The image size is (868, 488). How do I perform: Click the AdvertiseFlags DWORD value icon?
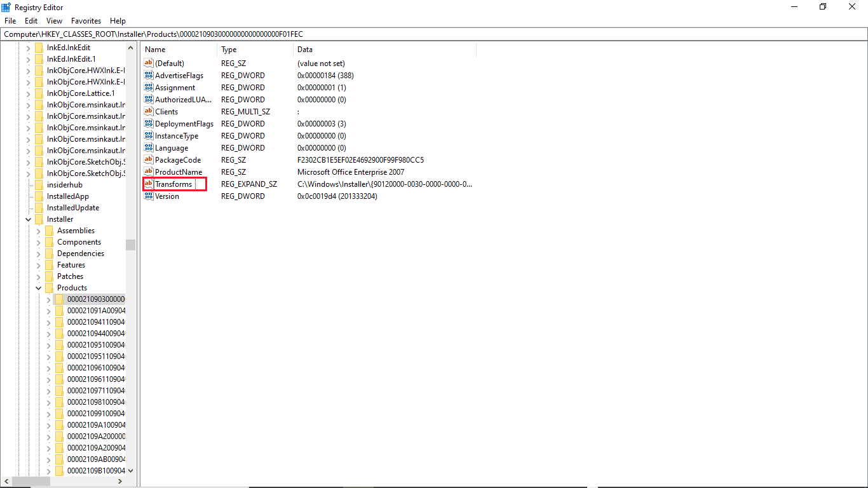pos(149,75)
